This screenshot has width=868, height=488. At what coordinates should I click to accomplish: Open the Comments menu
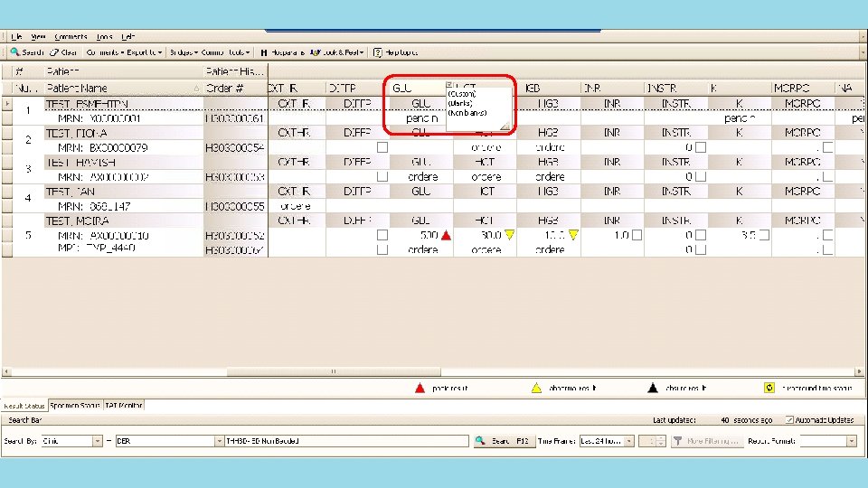(71, 36)
